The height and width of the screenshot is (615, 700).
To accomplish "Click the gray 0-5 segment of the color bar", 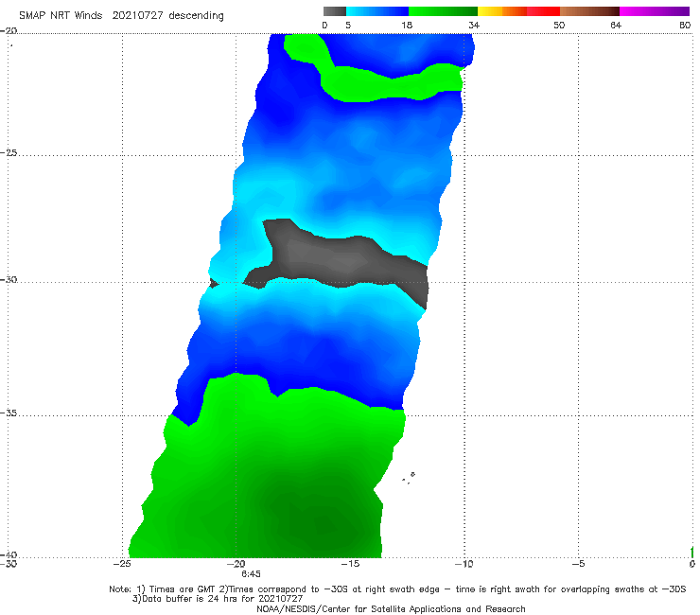I will 334,11.
